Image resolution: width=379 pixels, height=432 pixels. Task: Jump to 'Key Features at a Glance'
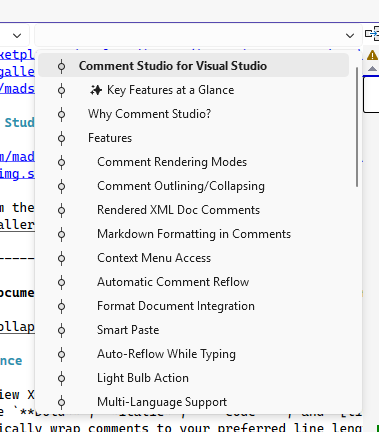point(193,90)
